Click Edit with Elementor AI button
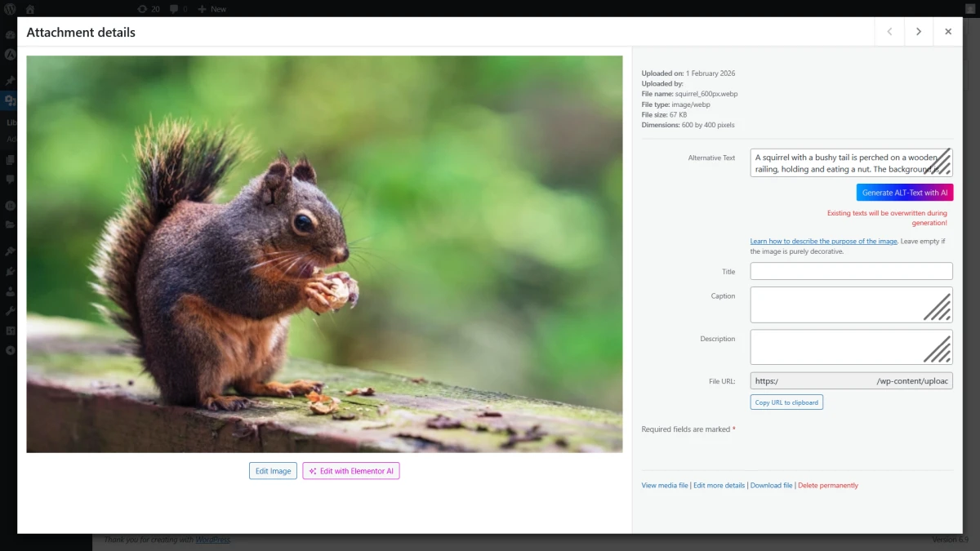This screenshot has height=551, width=980. pos(351,471)
